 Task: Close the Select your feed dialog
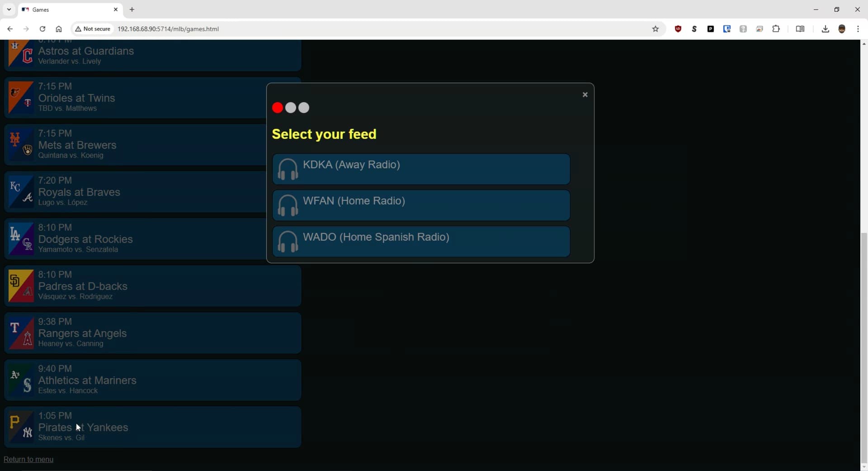[585, 95]
